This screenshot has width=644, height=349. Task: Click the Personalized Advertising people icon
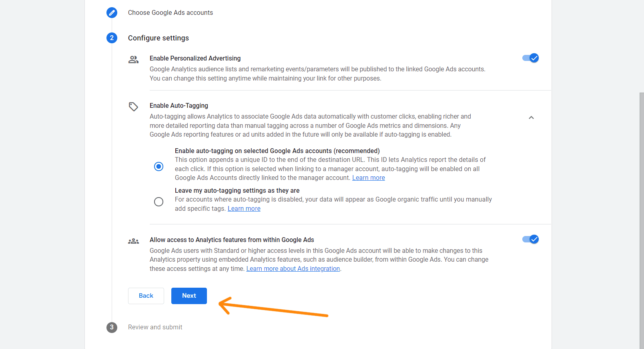[133, 60]
